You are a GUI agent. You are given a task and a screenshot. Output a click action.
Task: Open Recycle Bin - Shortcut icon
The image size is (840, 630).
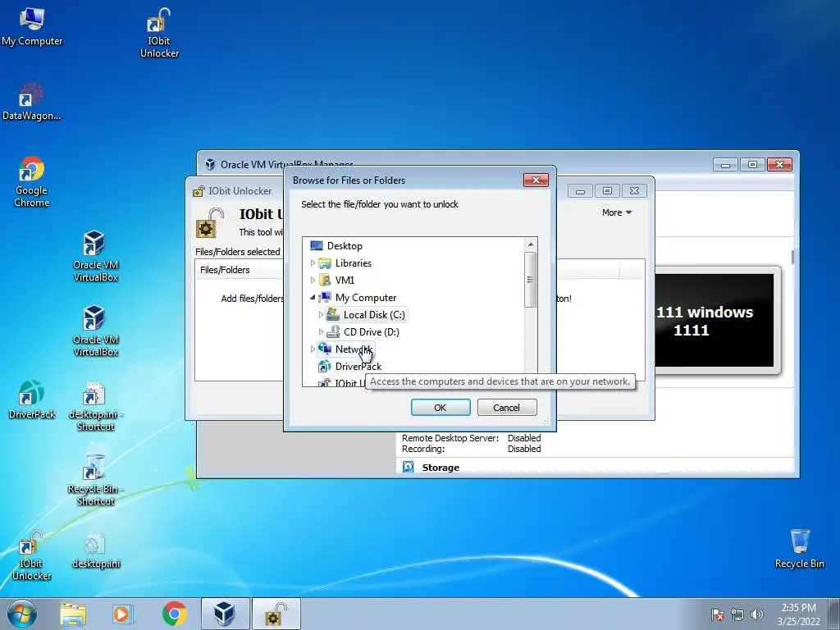[x=95, y=481]
